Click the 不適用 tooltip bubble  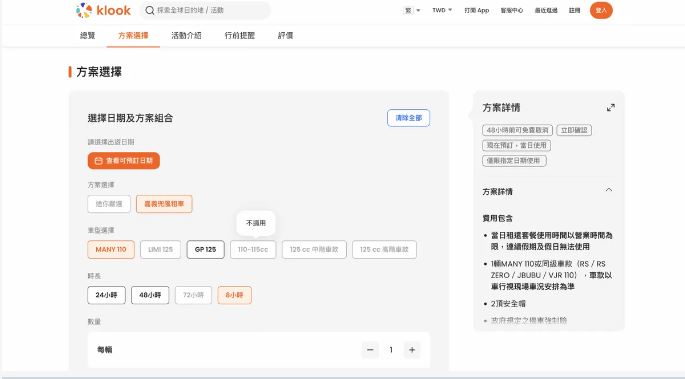pos(256,223)
